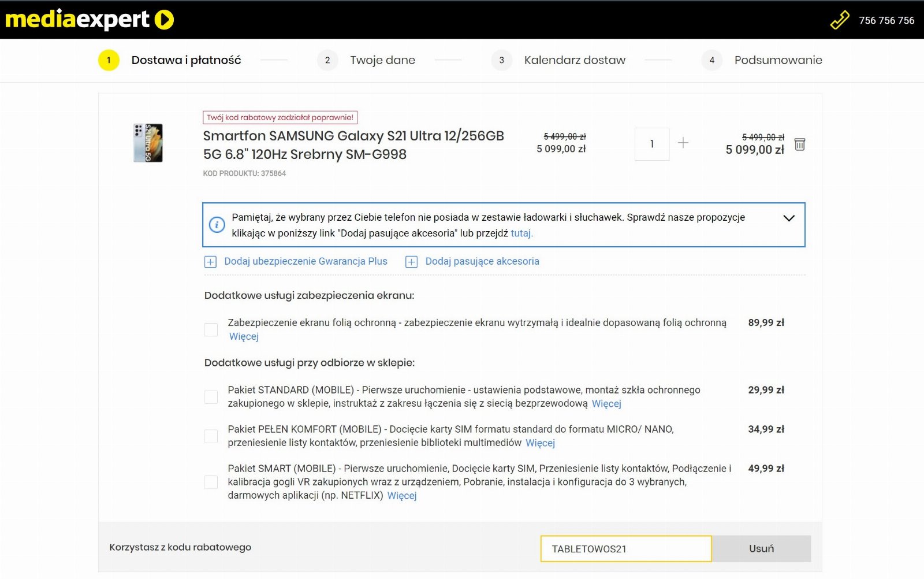The image size is (924, 579).
Task: Click the 89,99 zł price
Action: point(766,322)
